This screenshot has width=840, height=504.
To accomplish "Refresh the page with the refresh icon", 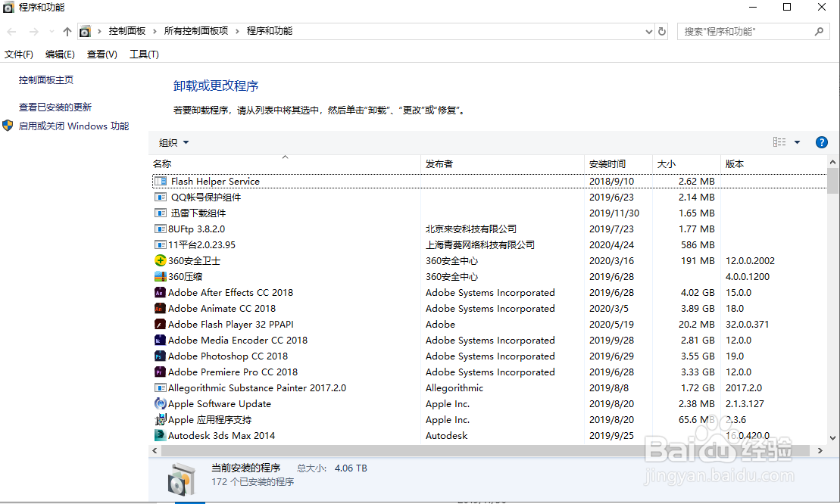I will coord(659,30).
